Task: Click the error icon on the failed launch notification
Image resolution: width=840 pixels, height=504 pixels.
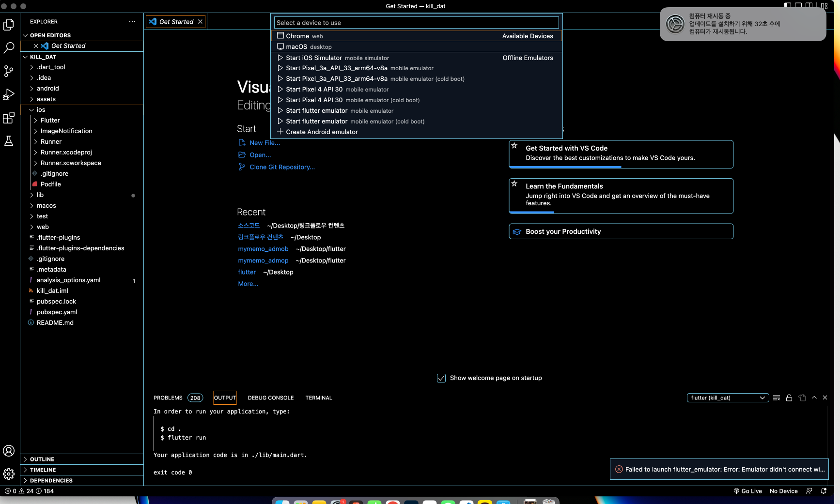Action: tap(619, 469)
